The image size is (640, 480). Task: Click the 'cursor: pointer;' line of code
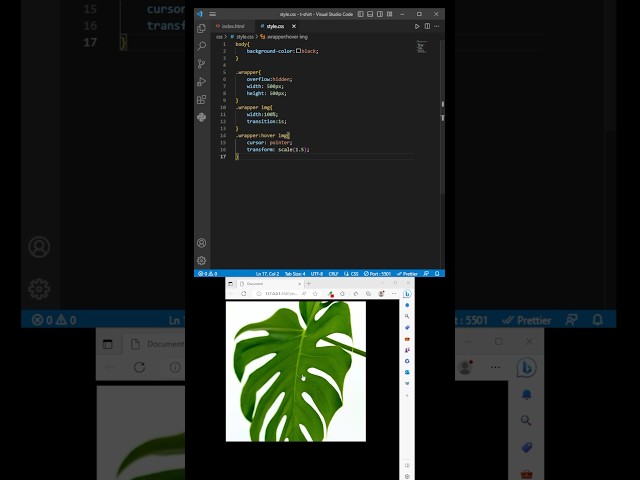[x=269, y=143]
